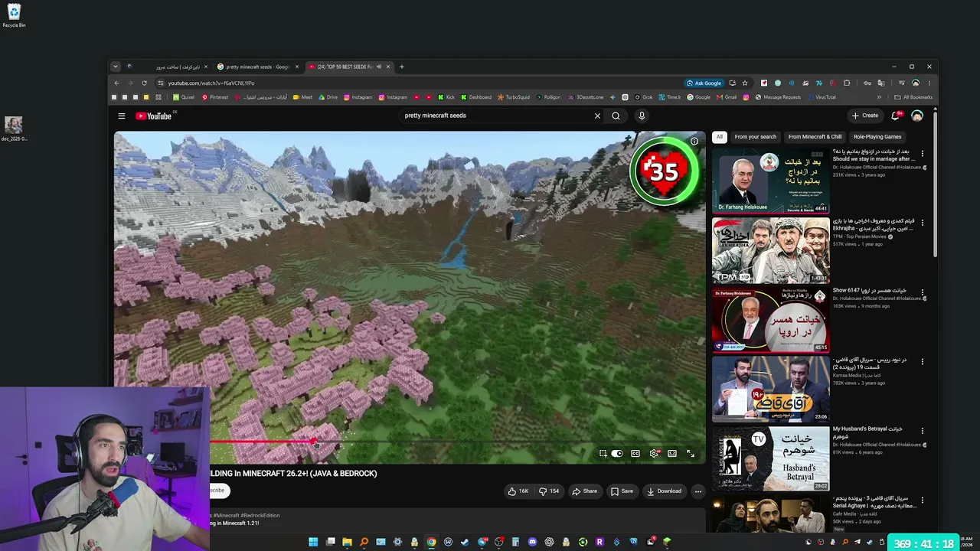
Task: Go to YouTube home via the logo
Action: click(154, 116)
